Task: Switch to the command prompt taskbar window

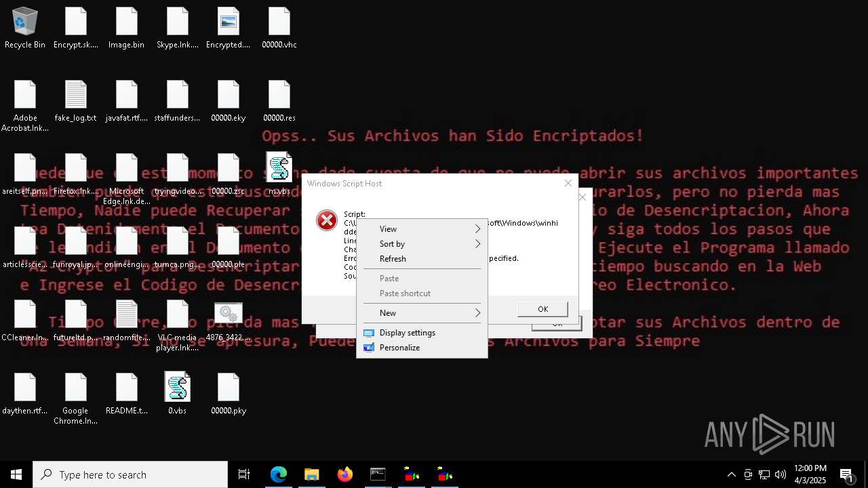Action: [x=378, y=474]
